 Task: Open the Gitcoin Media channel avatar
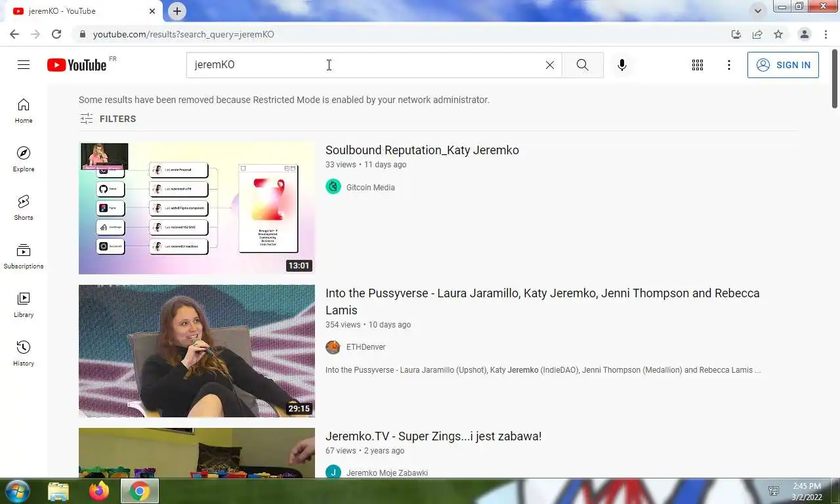333,187
